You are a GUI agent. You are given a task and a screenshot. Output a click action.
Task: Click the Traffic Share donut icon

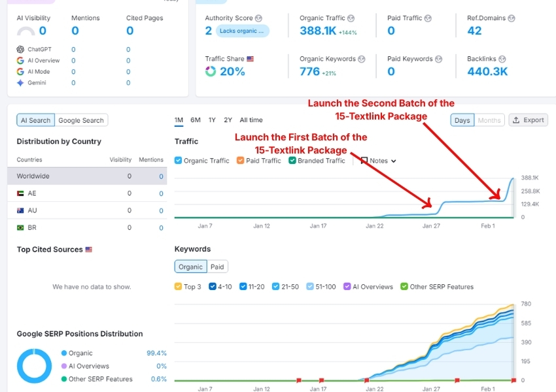(x=211, y=72)
